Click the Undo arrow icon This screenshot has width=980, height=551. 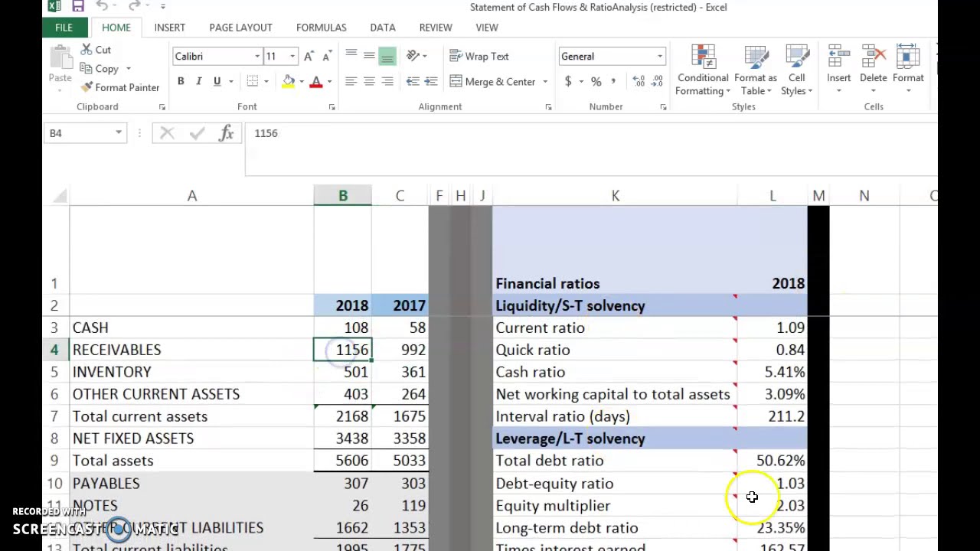tap(103, 7)
